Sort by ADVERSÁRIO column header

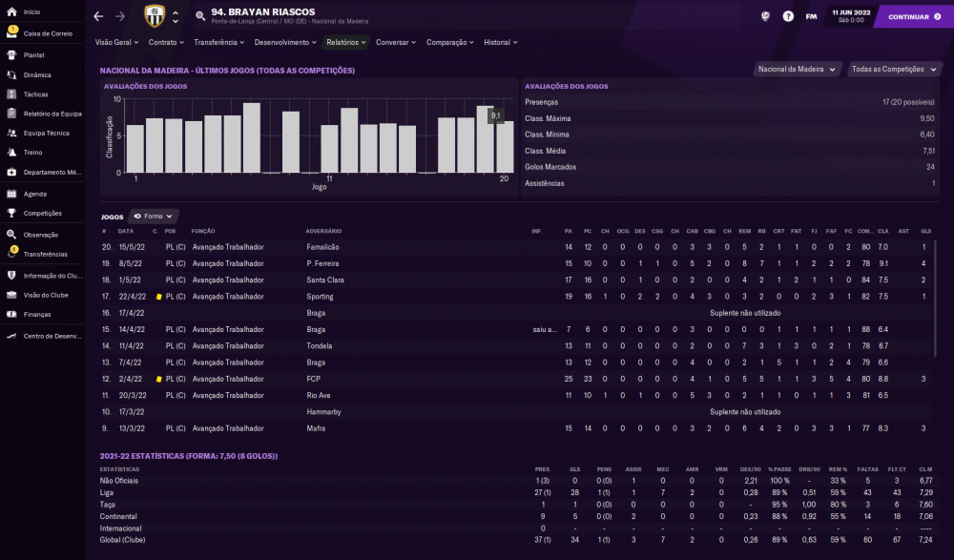coord(323,231)
